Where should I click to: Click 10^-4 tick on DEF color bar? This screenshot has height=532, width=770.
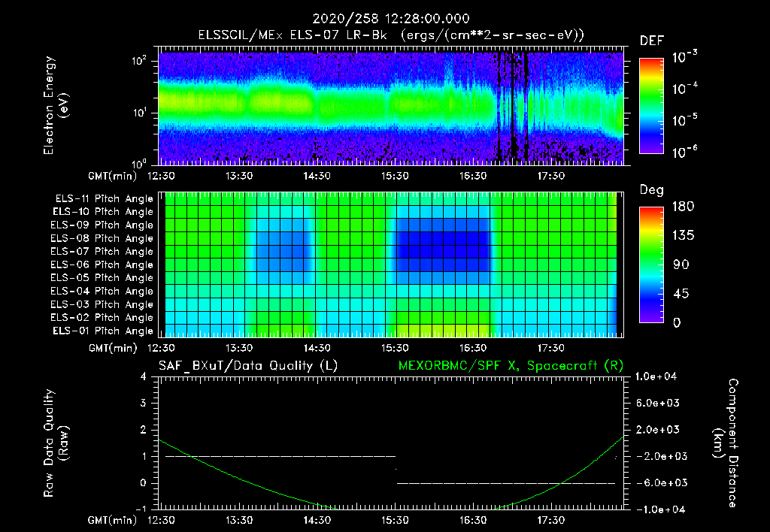684,89
